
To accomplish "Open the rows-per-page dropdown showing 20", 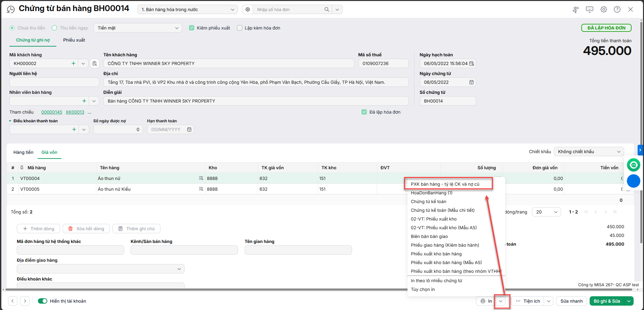I will coord(546,212).
